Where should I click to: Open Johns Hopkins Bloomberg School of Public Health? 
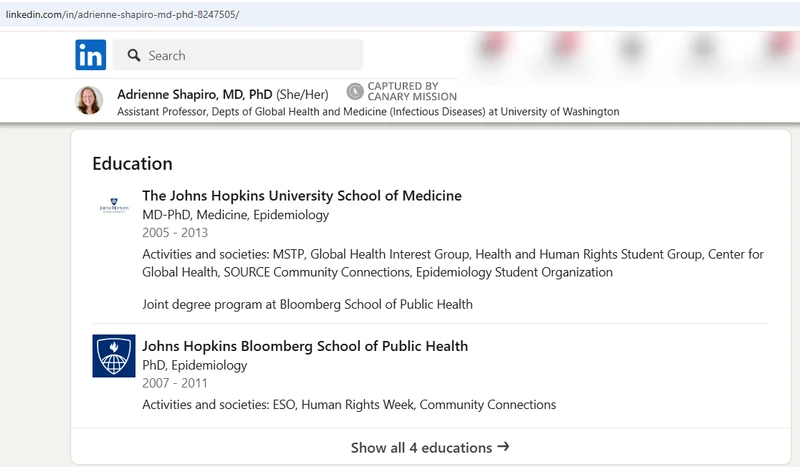tap(305, 346)
